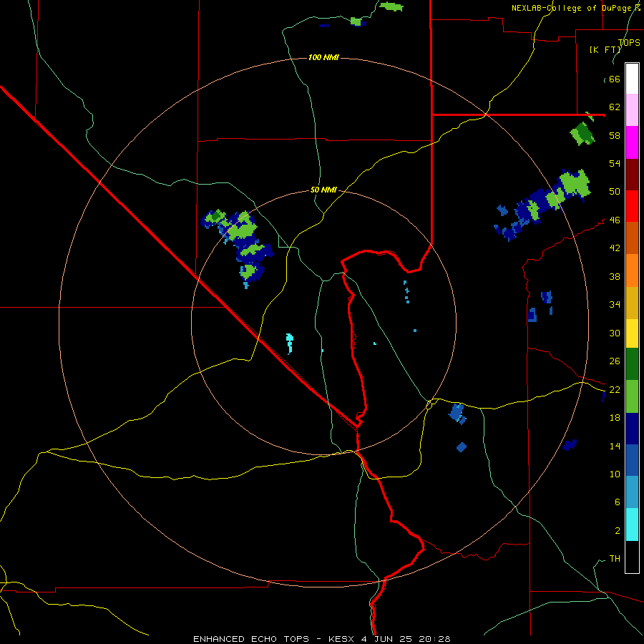The height and width of the screenshot is (644, 644).
Task: Click the '2' scale value
Action: click(617, 531)
